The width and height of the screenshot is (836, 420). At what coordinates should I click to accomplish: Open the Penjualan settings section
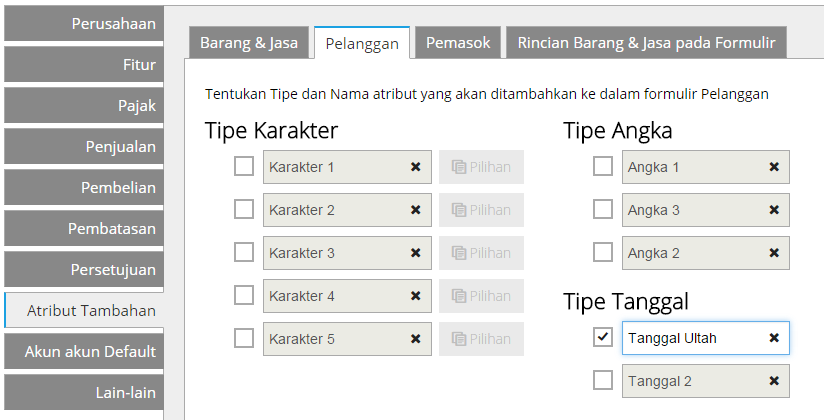click(x=84, y=147)
